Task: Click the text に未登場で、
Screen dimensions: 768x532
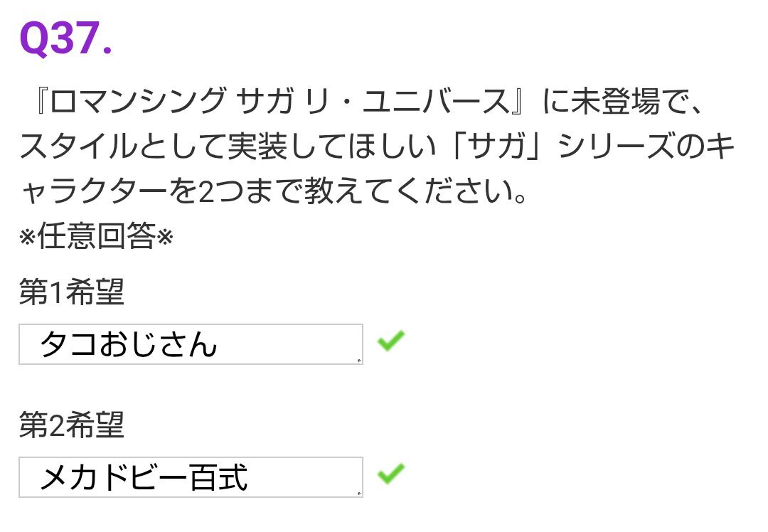Action: point(623,102)
